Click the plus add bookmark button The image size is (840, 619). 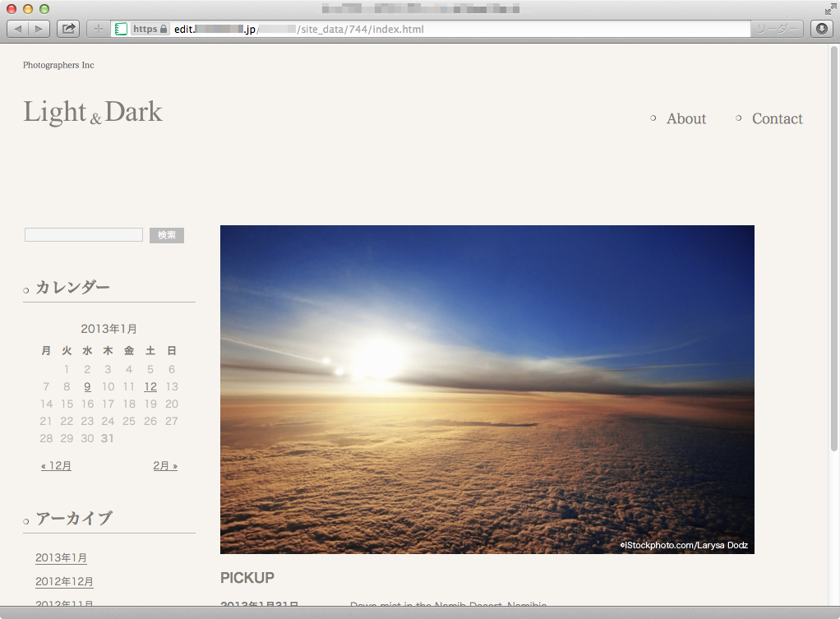point(98,29)
